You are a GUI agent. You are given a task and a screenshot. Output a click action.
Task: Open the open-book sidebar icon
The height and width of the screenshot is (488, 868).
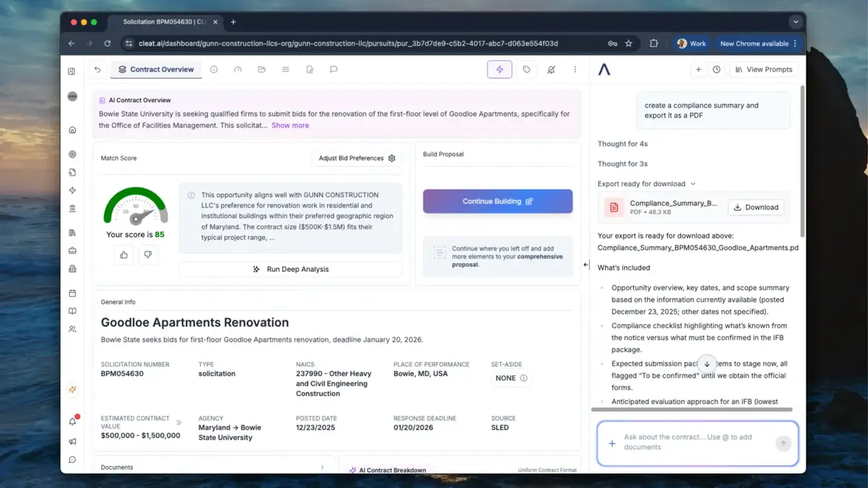click(x=72, y=311)
